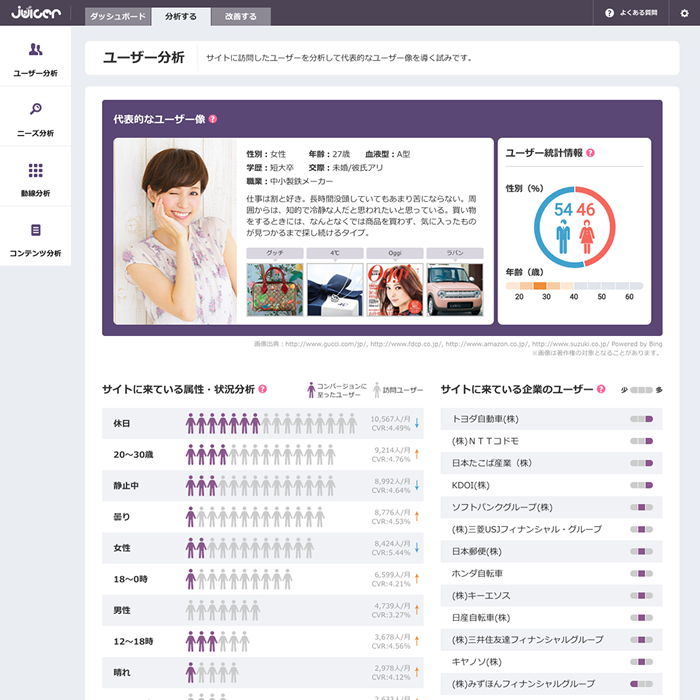Image resolution: width=700 pixels, height=700 pixels.
Task: Select 動線分析 sidebar label
Action: click(35, 193)
